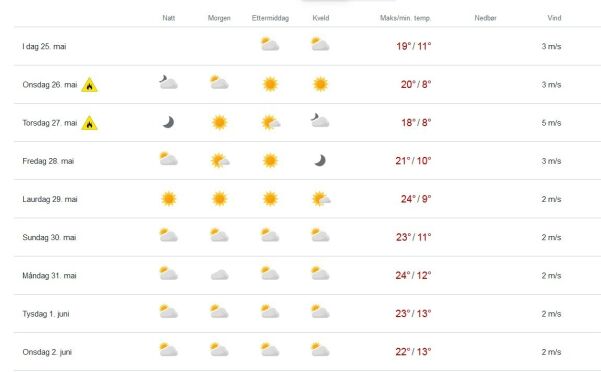Click the crescent moon night icon for Torsdag 27. mai
This screenshot has height=372, width=601.
[x=168, y=122]
